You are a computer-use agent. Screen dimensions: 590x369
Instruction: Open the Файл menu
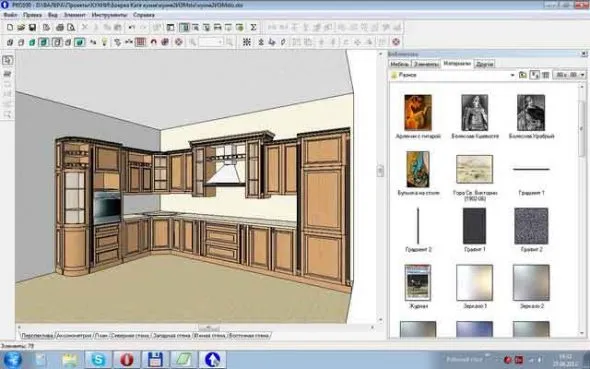tap(10, 15)
